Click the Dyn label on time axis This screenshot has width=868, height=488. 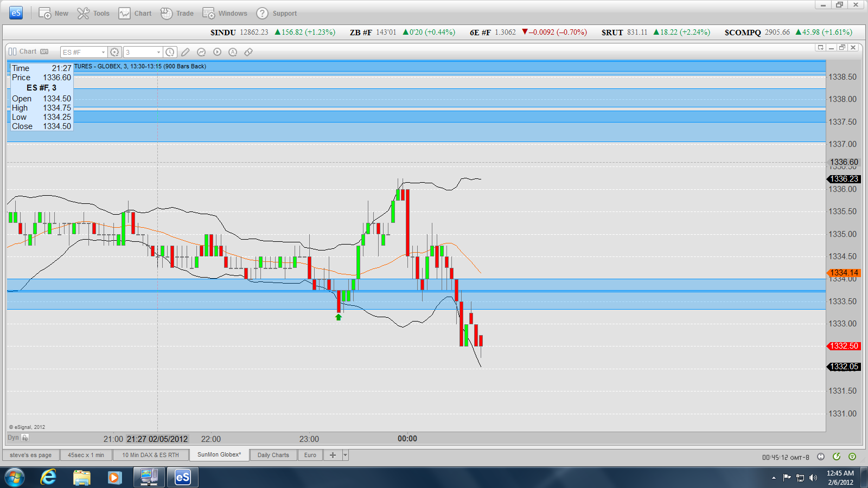13,438
